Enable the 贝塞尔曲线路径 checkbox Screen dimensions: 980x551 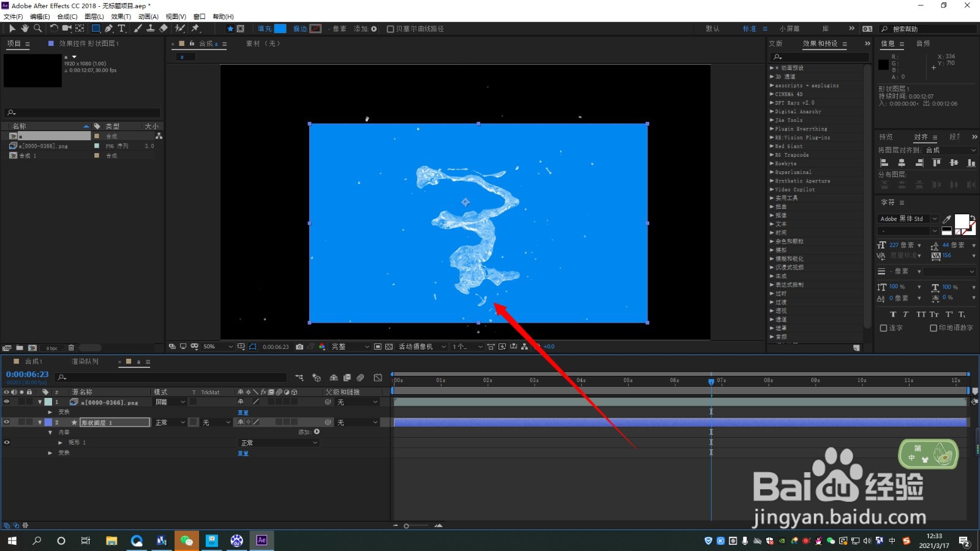[x=390, y=29]
